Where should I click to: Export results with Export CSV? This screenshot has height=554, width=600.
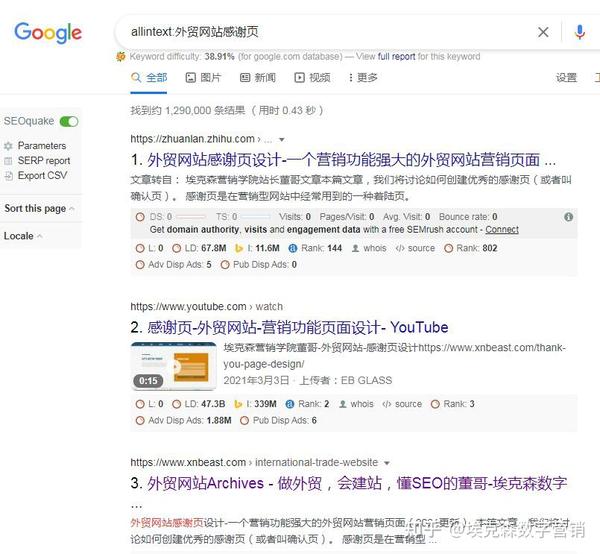(x=42, y=176)
